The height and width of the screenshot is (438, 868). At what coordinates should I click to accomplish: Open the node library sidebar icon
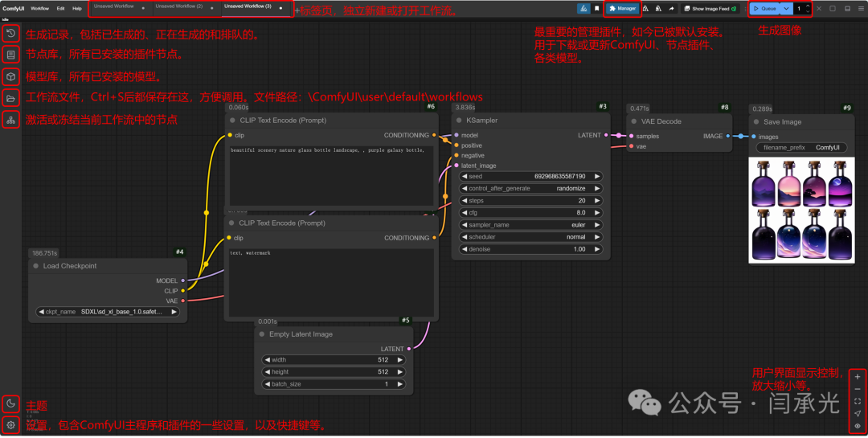tap(10, 55)
